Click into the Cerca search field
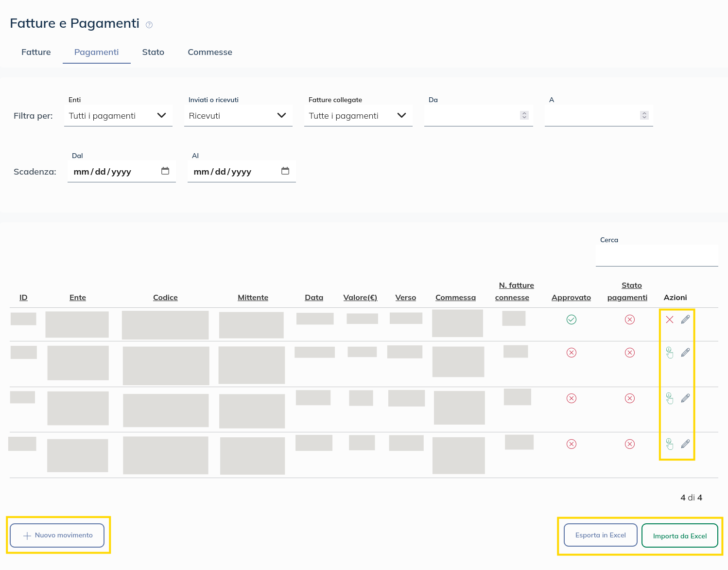 coord(657,255)
